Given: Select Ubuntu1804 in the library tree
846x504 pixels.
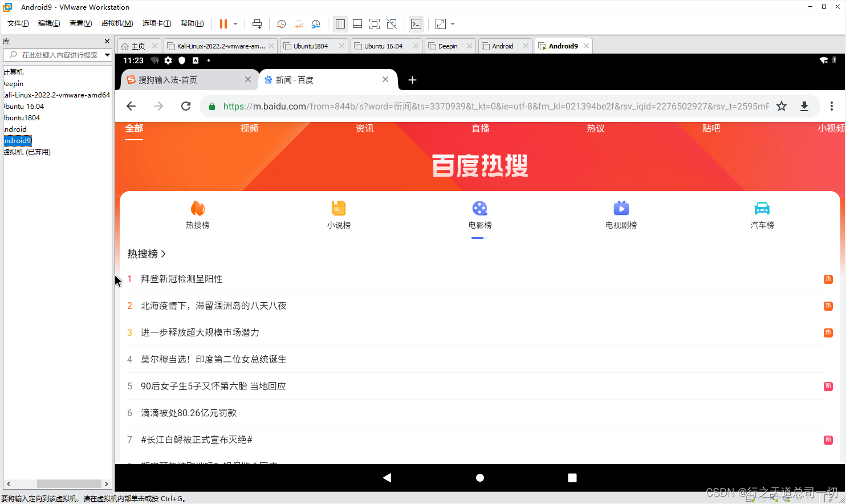Looking at the screenshot, I should pos(22,118).
